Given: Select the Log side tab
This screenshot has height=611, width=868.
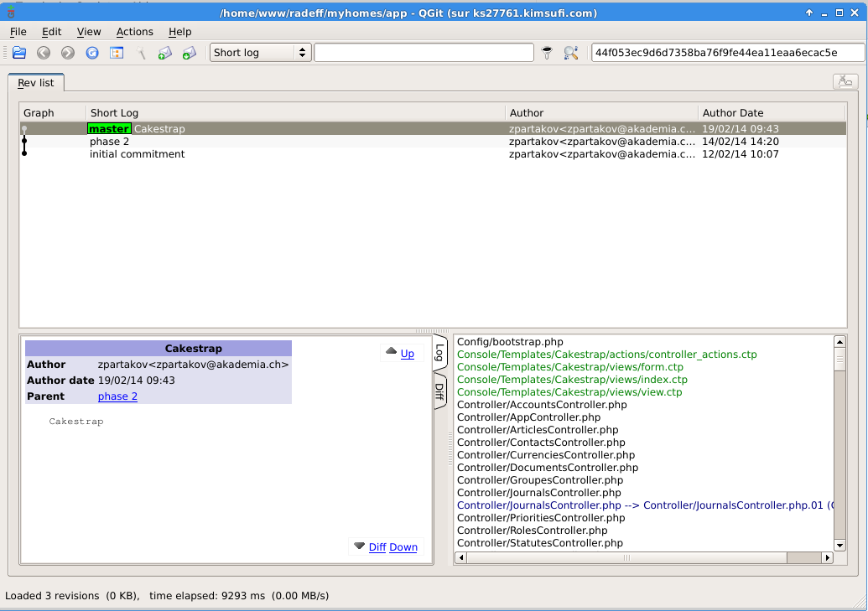Looking at the screenshot, I should [439, 353].
